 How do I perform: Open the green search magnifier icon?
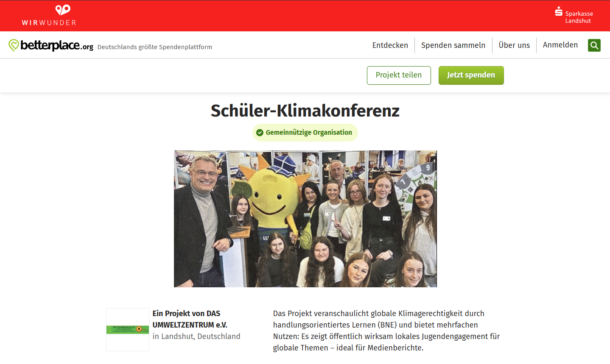coord(594,45)
